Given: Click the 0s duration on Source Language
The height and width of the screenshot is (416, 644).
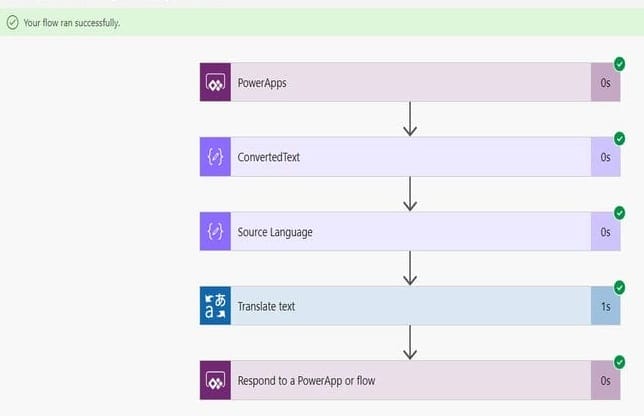Looking at the screenshot, I should click(x=605, y=232).
